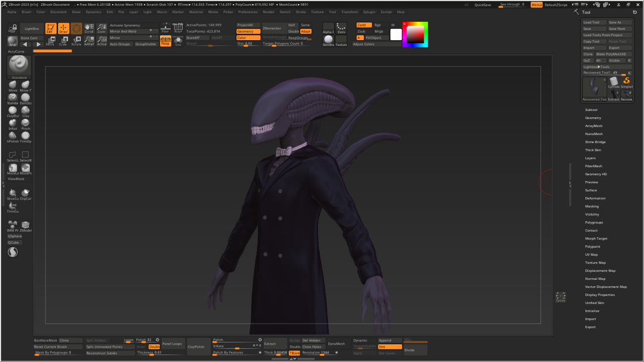
Task: Toggle Zsub mode
Action: [x=364, y=31]
